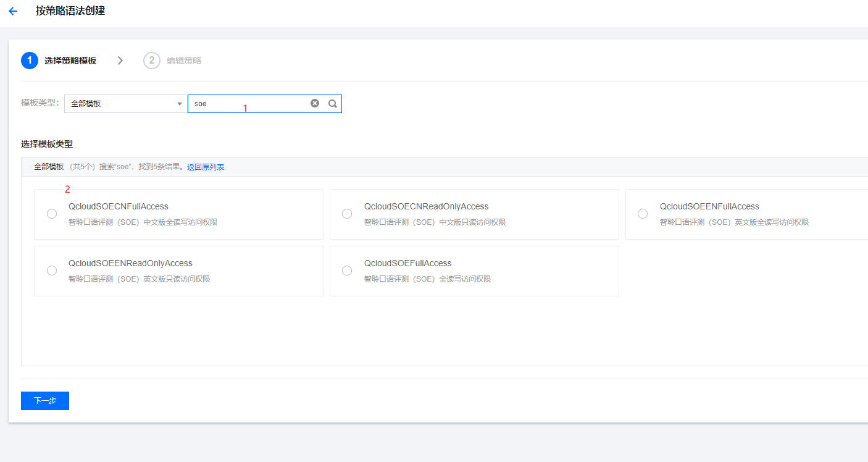Screen dimensions: 868x462
Task: Click step 1 circle icon
Action: 29,61
